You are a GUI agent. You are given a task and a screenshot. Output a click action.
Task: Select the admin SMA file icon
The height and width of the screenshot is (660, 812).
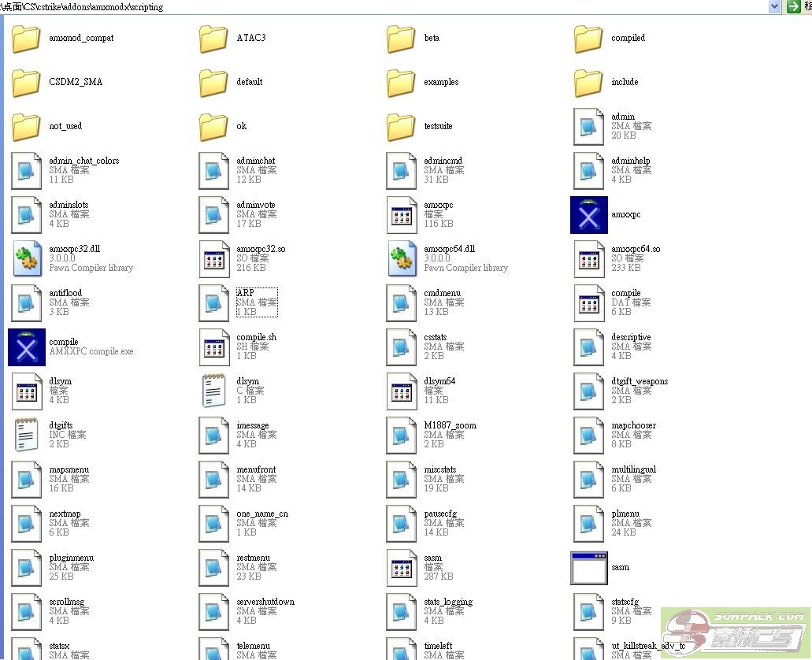point(589,126)
